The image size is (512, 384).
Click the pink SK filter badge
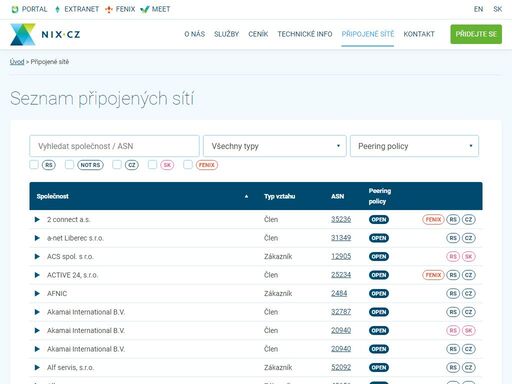pos(167,165)
